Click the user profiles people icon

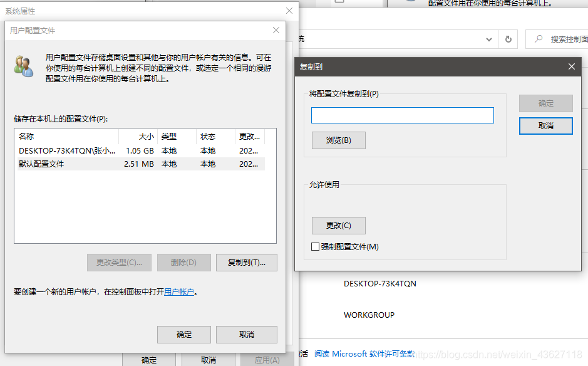click(x=24, y=66)
